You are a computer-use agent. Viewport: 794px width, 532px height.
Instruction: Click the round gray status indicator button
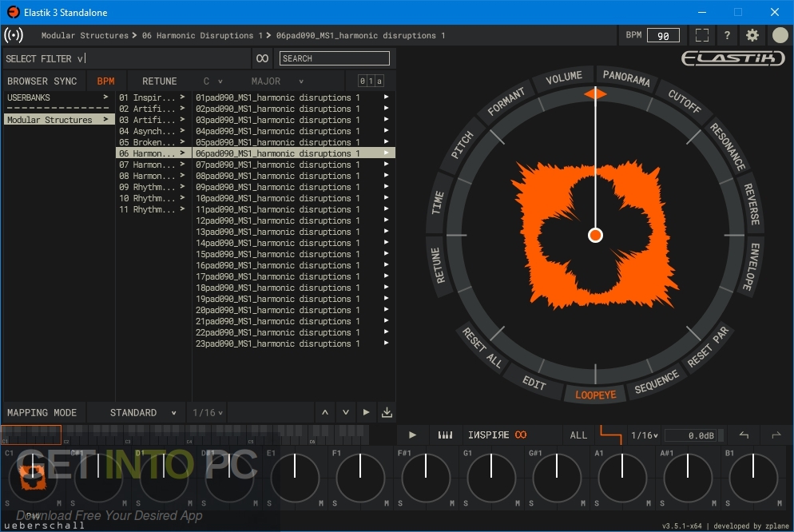coord(780,35)
